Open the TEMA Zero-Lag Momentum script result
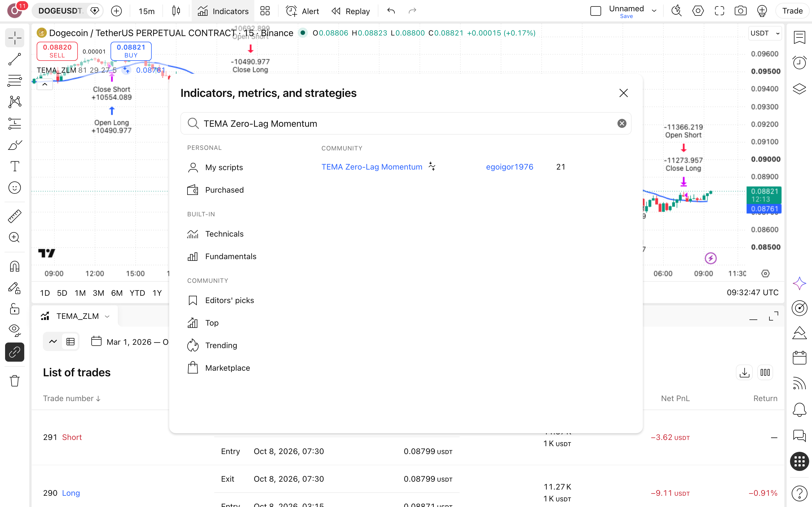The height and width of the screenshot is (507, 812). click(372, 167)
